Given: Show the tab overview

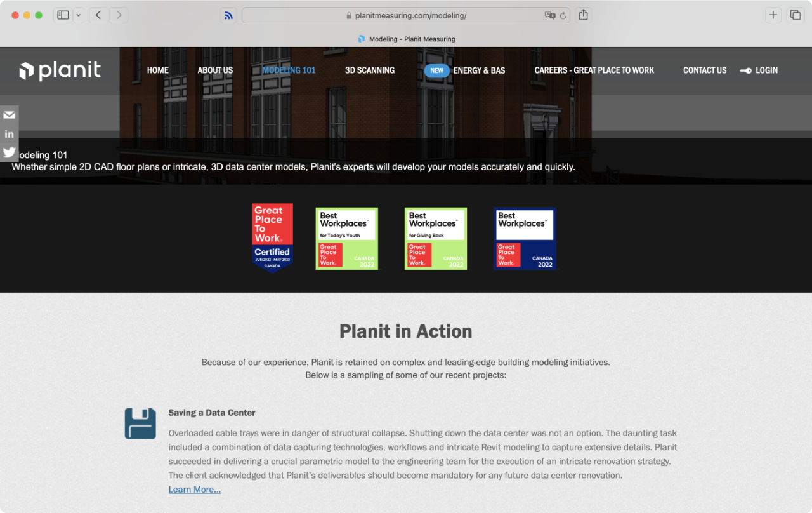Looking at the screenshot, I should (795, 15).
